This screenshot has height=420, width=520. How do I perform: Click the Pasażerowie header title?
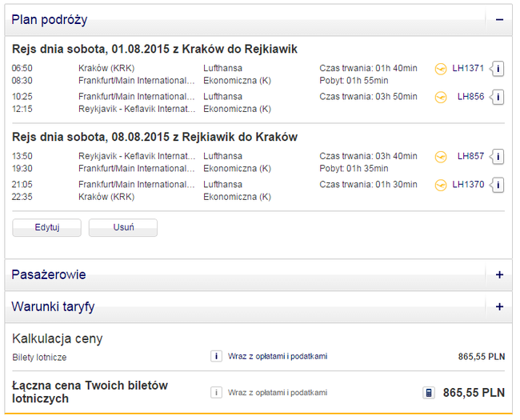49,274
